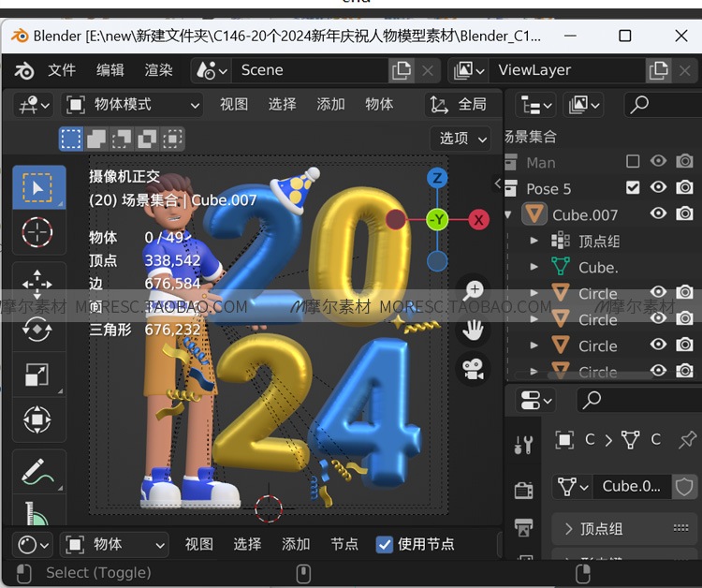Screen dimensions: 702x588
Task: Open the Render menu (渲染)
Action: [x=158, y=70]
